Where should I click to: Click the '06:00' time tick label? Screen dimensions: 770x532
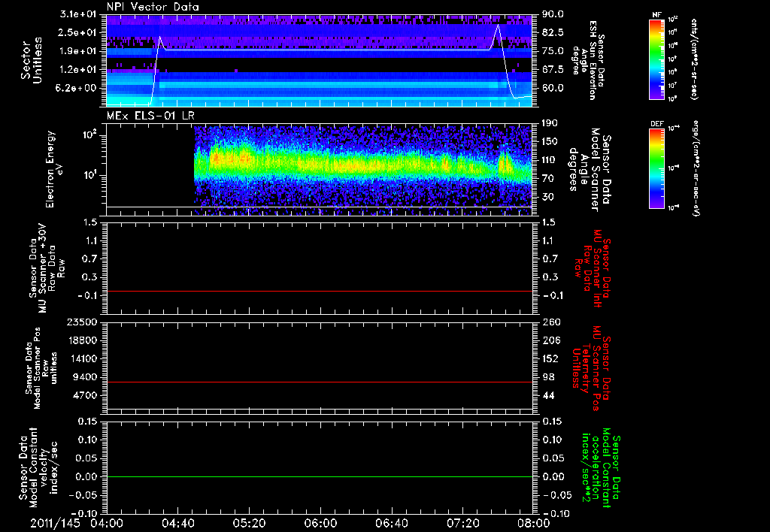coord(320,523)
